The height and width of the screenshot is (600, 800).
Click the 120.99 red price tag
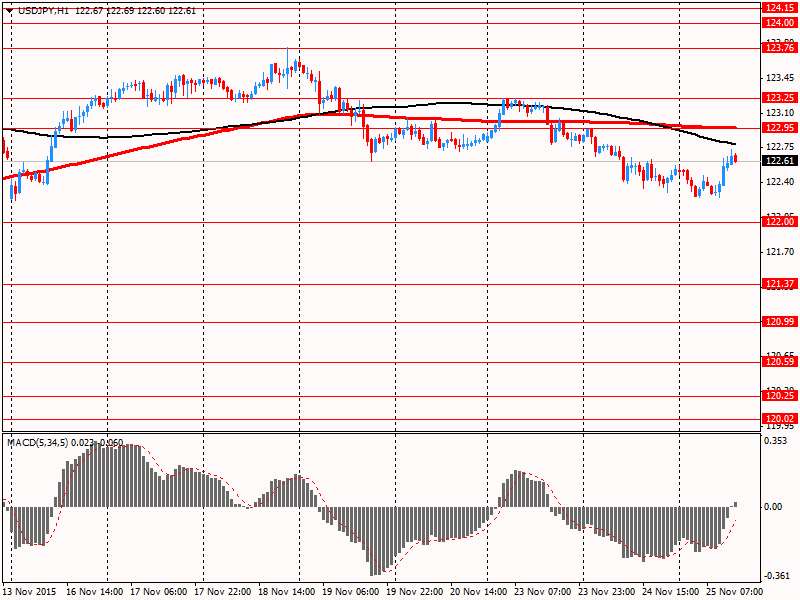pyautogui.click(x=779, y=322)
